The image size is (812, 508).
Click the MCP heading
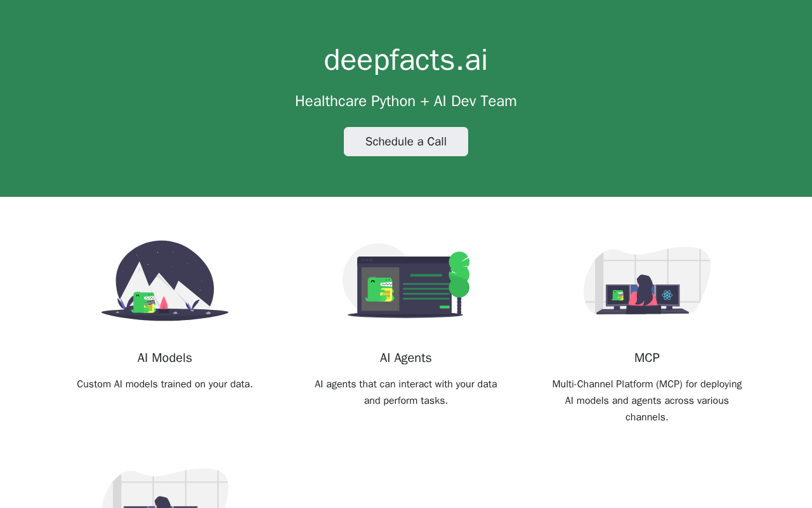[x=647, y=358]
